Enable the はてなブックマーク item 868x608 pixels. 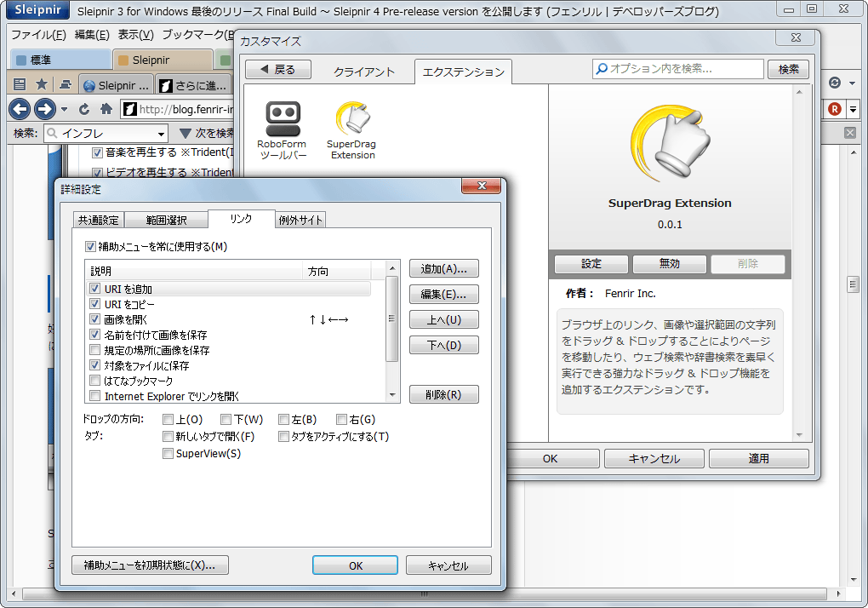[x=94, y=381]
